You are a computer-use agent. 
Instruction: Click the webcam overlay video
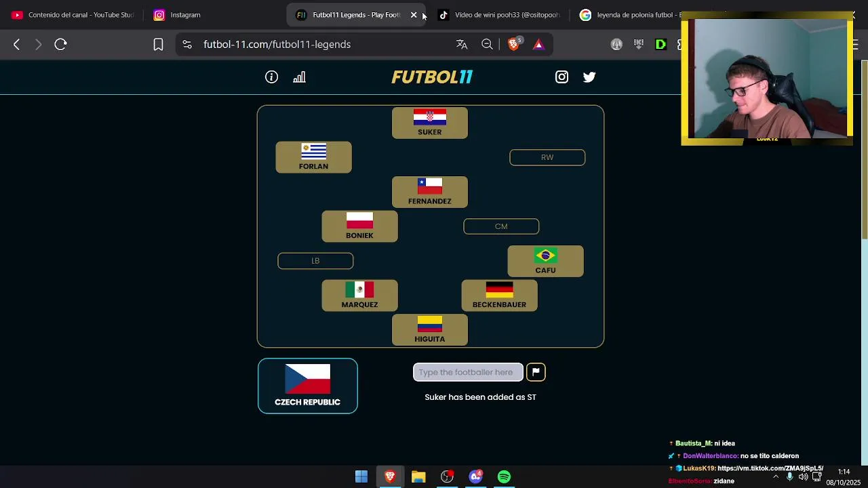(x=767, y=79)
